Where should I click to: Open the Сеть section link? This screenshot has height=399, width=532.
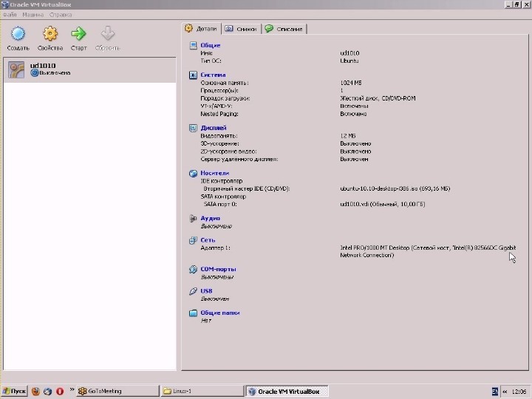click(208, 240)
